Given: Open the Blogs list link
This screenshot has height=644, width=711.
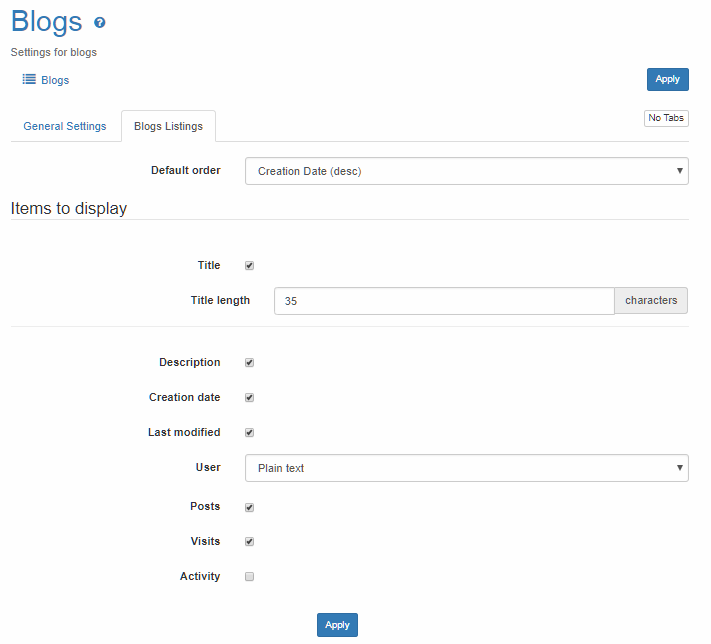Looking at the screenshot, I should click(x=55, y=80).
